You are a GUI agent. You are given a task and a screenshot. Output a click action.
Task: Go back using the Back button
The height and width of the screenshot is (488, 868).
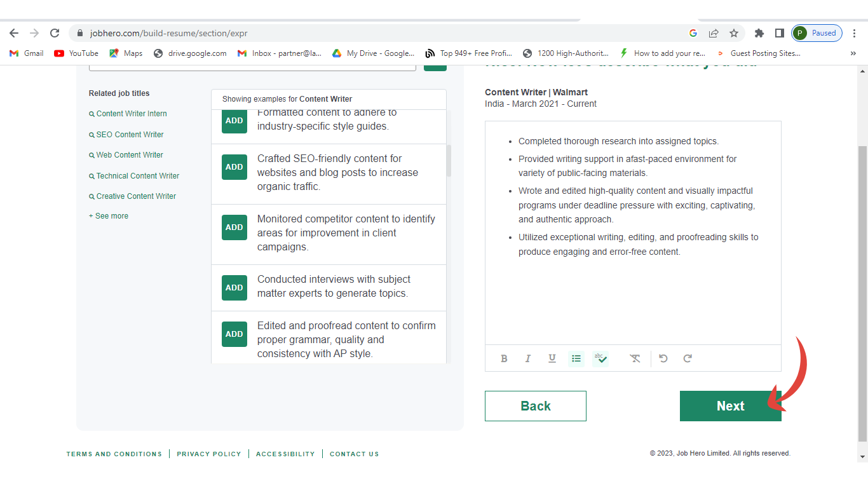[x=535, y=406]
